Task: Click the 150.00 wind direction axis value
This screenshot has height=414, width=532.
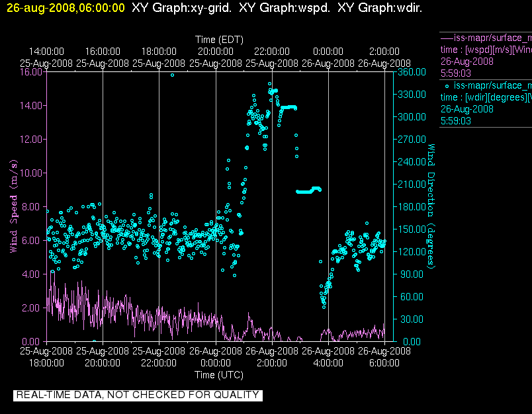Action: click(412, 229)
